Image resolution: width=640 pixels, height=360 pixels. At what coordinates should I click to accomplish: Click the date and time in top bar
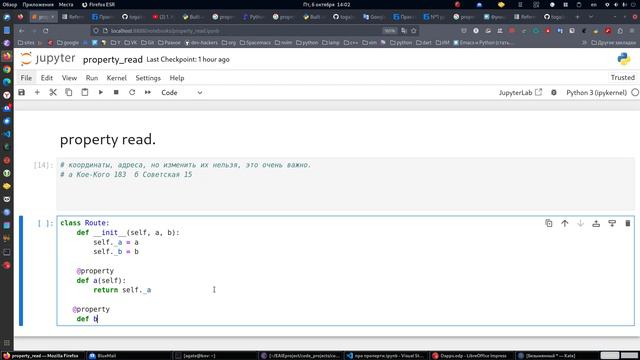point(327,4)
